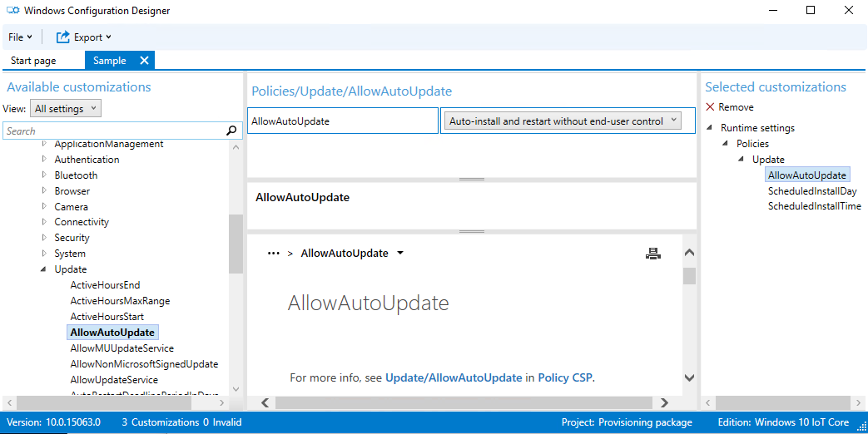Click the help pane horizontal scrollbar thumb
This screenshot has height=434, width=868.
tap(464, 402)
